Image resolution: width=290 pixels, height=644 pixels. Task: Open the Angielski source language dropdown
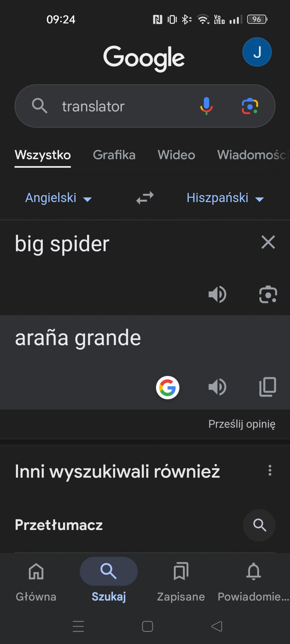[x=58, y=198]
